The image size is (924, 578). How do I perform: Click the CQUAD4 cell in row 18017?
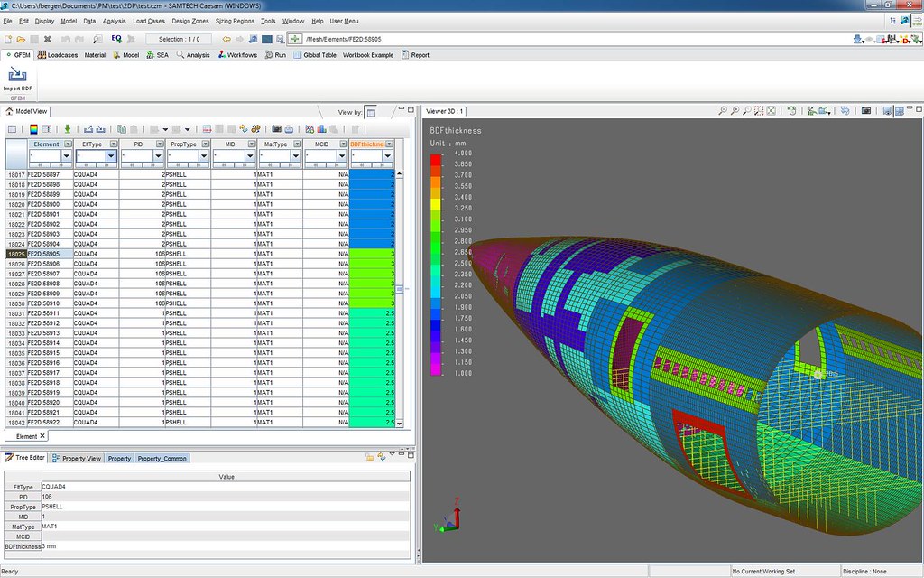tap(96, 174)
